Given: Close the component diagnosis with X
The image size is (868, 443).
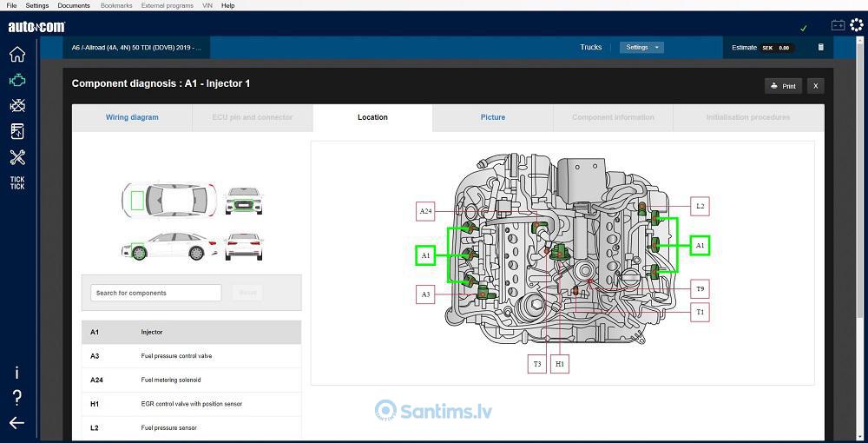Looking at the screenshot, I should click(815, 86).
